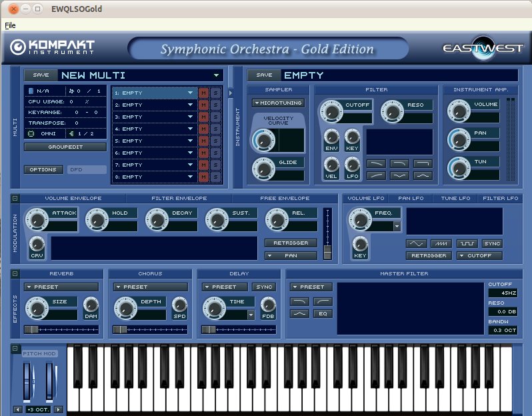
Task: Switch to the Free Envelope tab
Action: [285, 198]
